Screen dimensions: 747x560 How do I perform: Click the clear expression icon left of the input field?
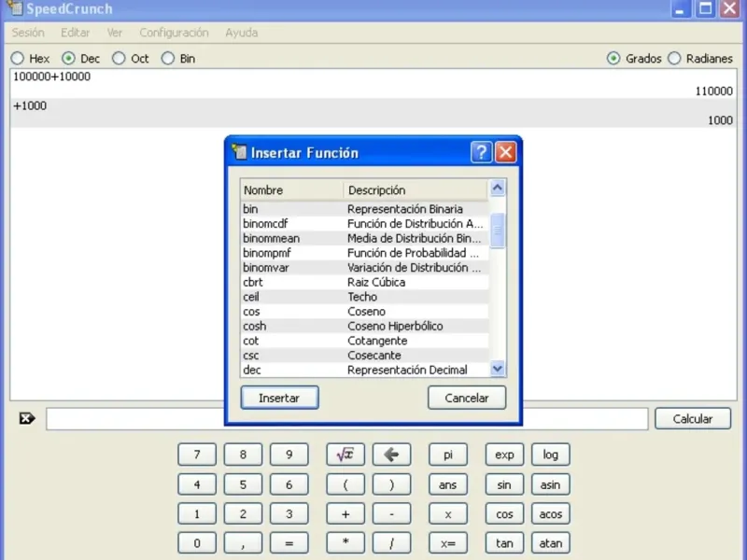(x=27, y=418)
